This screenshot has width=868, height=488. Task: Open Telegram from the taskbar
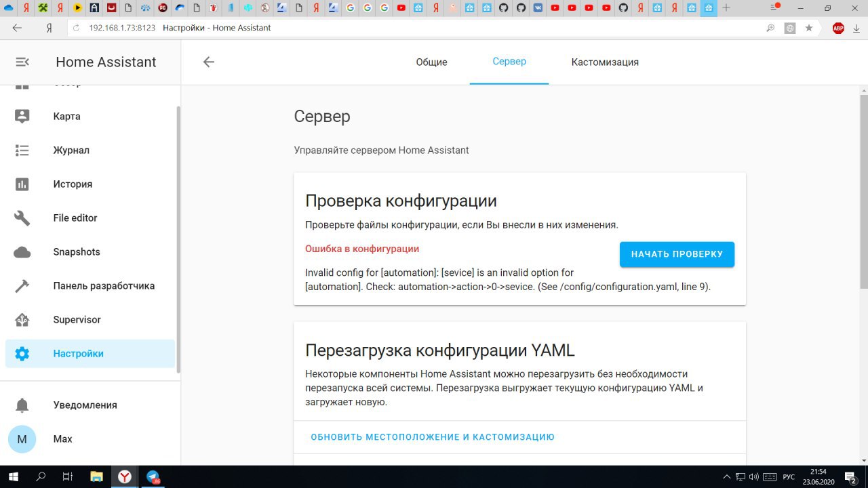tap(153, 476)
